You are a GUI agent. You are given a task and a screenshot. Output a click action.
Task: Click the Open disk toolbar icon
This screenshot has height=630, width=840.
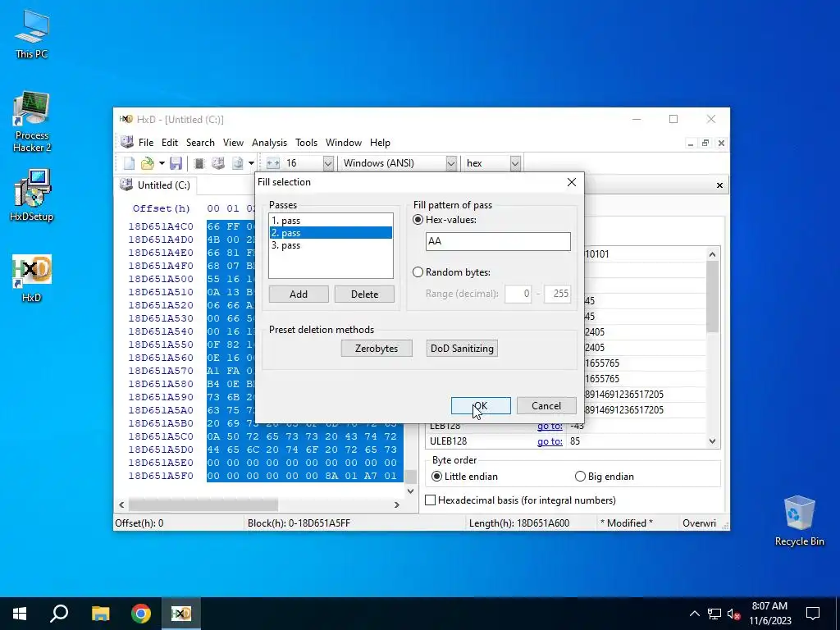(x=218, y=163)
